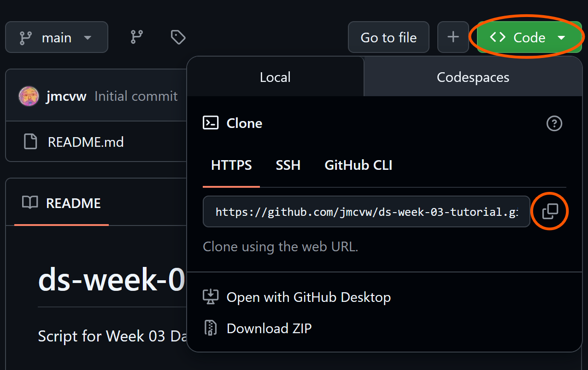Image resolution: width=588 pixels, height=370 pixels.
Task: Click the jmcvw user avatar
Action: coord(29,96)
